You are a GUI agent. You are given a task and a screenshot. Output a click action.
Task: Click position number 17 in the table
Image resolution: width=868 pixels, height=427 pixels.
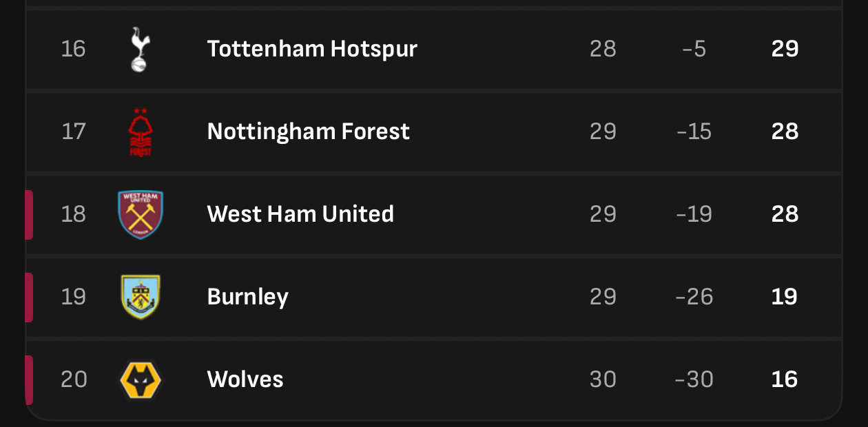pyautogui.click(x=73, y=132)
